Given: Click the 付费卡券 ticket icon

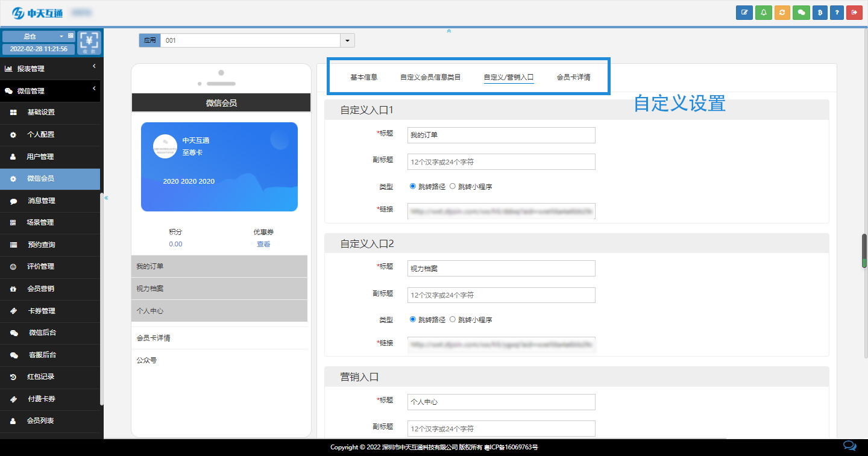Looking at the screenshot, I should pos(13,399).
